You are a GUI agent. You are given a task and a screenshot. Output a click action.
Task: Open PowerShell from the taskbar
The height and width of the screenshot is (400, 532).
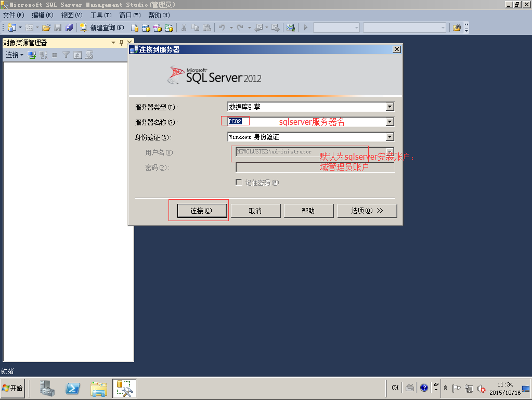point(73,388)
